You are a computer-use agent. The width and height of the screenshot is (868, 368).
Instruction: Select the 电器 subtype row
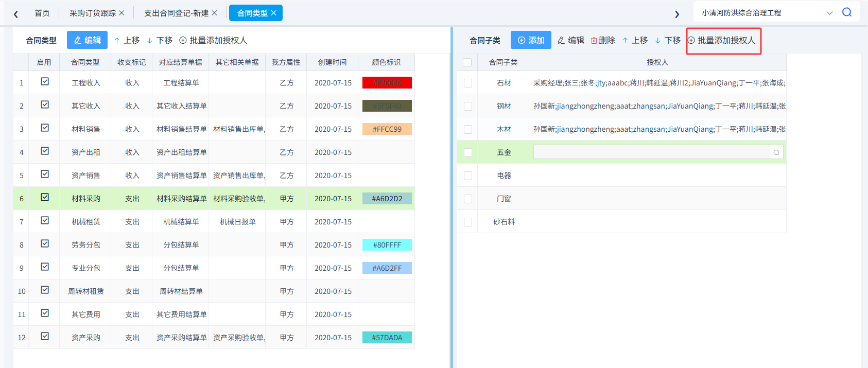coord(621,176)
